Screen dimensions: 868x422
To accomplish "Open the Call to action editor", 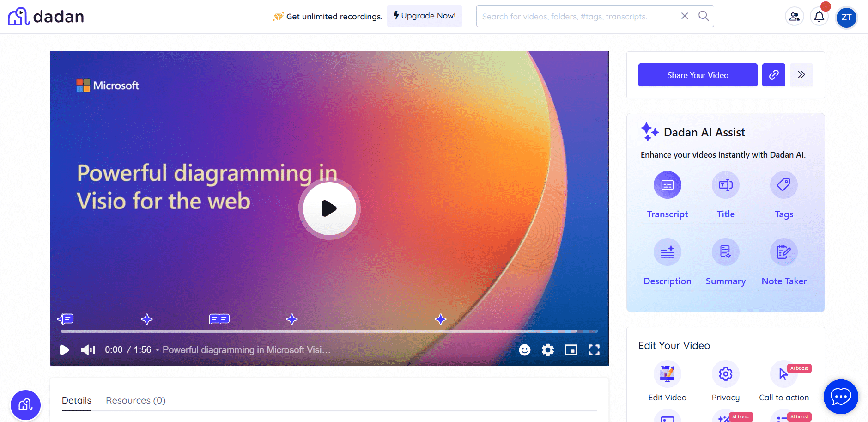I will pos(783,373).
